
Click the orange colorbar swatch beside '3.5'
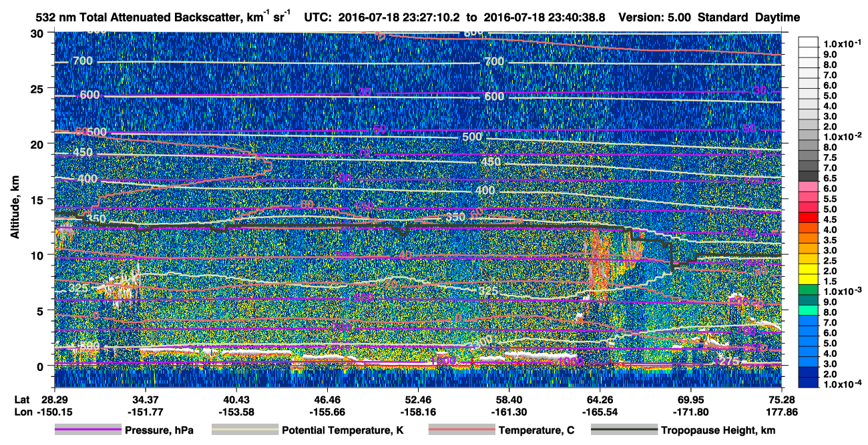(809, 239)
